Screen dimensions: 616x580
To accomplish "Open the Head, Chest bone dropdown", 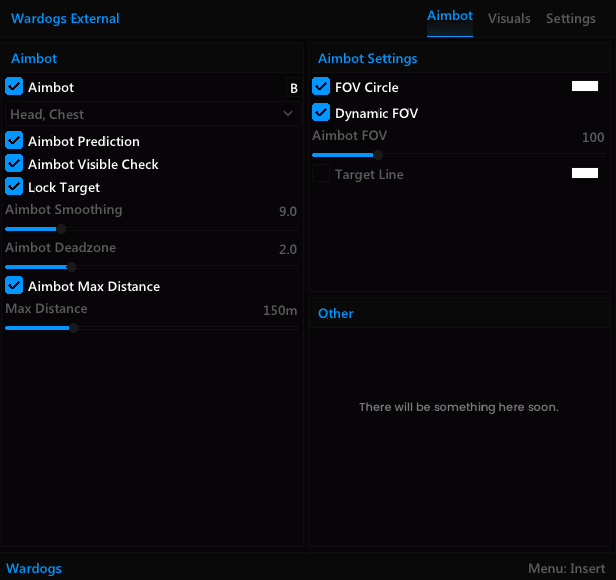I will point(153,114).
